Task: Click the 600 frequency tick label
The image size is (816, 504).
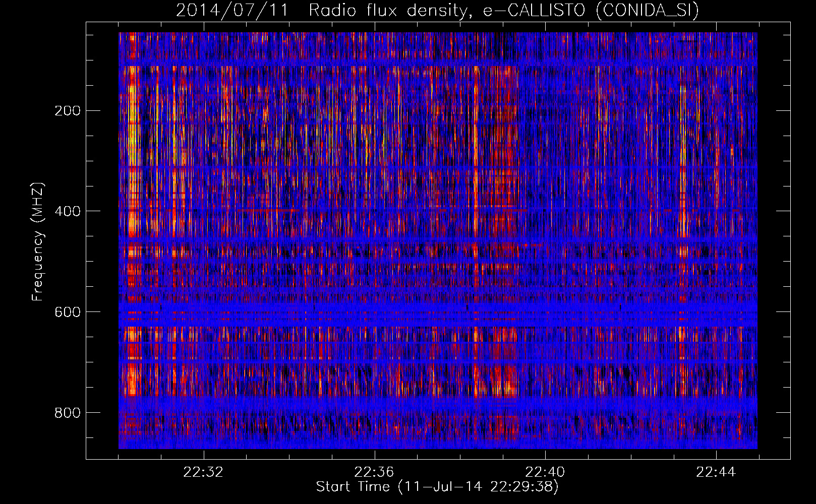Action: pyautogui.click(x=67, y=312)
